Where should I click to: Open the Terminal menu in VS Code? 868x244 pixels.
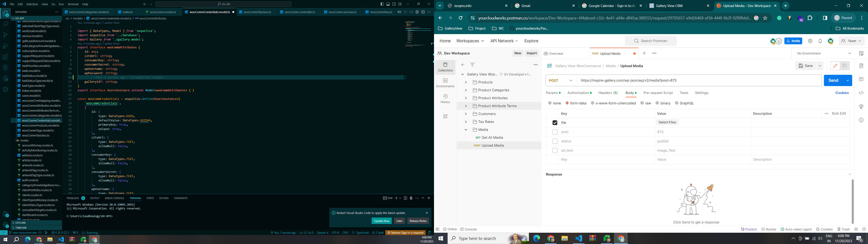pos(73,4)
